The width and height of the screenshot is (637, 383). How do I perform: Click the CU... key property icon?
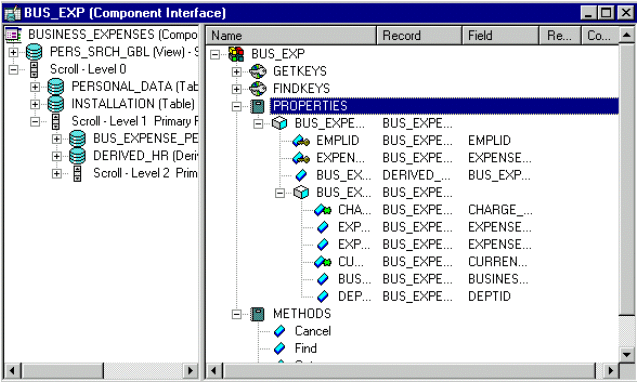click(323, 262)
